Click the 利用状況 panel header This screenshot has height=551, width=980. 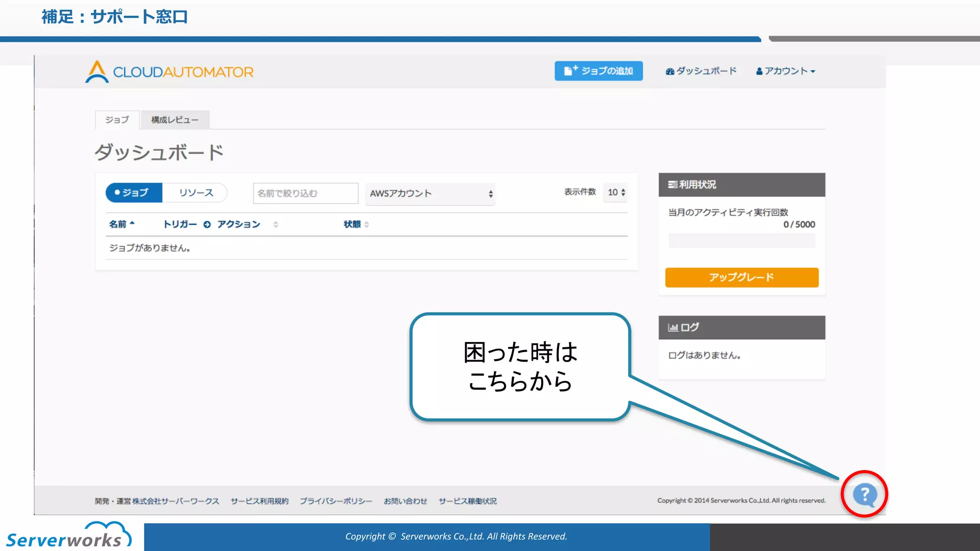tap(742, 185)
